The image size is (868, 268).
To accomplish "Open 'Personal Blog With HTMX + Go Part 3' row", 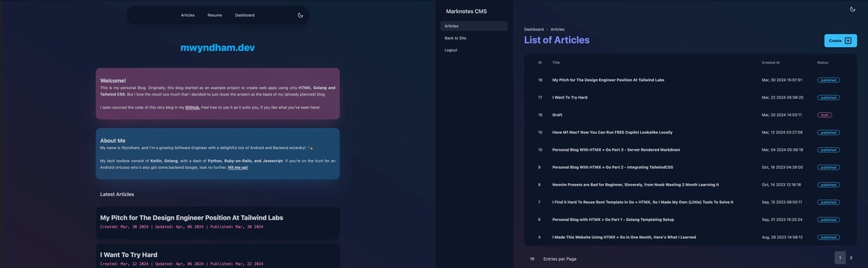I will 616,150.
